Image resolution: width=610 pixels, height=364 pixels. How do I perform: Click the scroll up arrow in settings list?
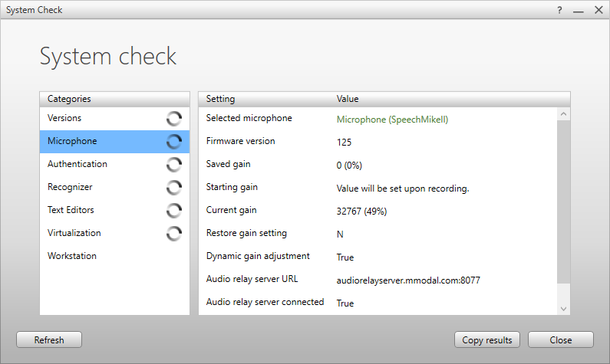click(564, 114)
